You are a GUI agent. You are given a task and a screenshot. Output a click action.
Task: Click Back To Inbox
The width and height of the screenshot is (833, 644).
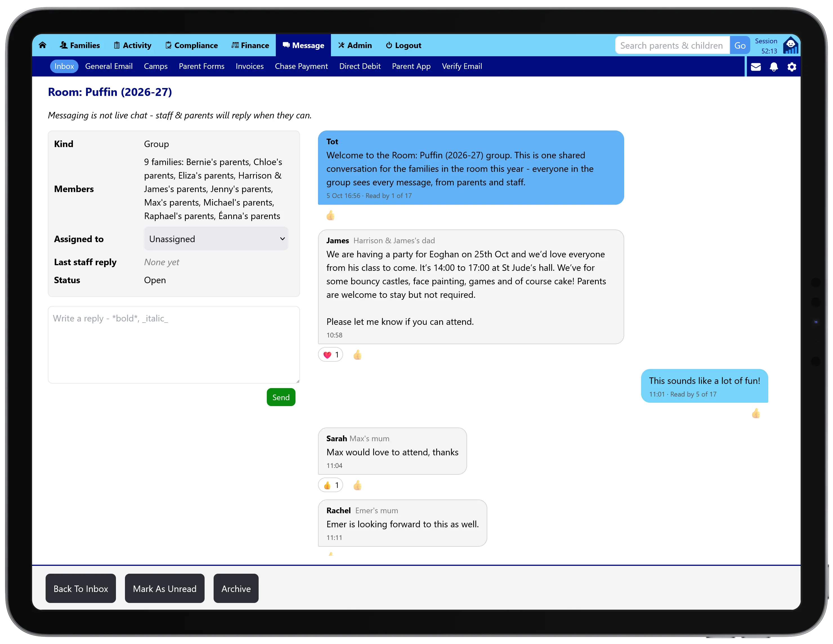[x=80, y=588]
